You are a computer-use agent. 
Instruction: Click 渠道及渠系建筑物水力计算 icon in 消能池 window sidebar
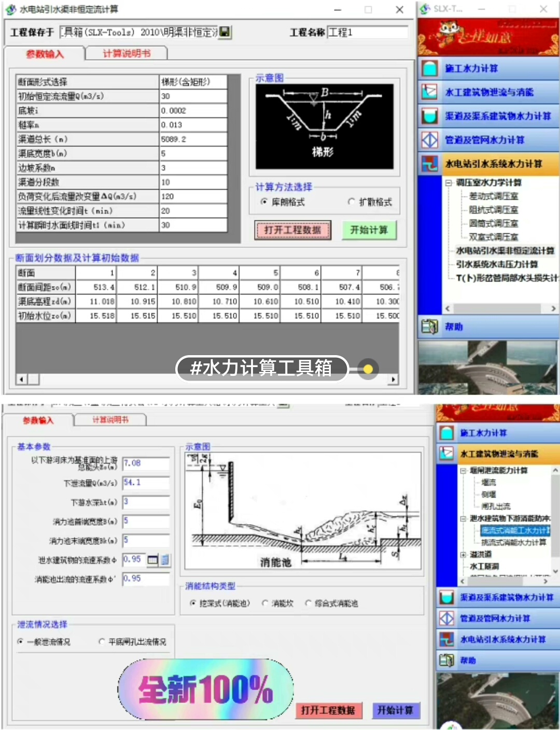coord(446,597)
